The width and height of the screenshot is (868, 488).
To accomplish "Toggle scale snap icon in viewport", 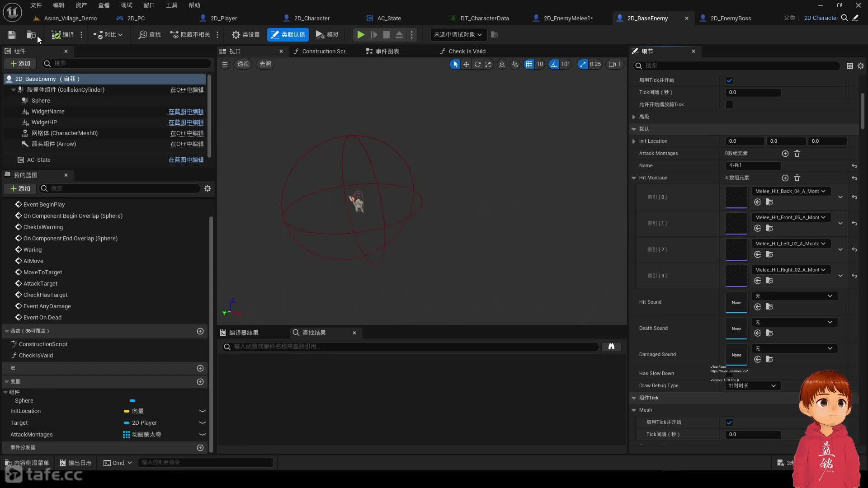I will (583, 64).
